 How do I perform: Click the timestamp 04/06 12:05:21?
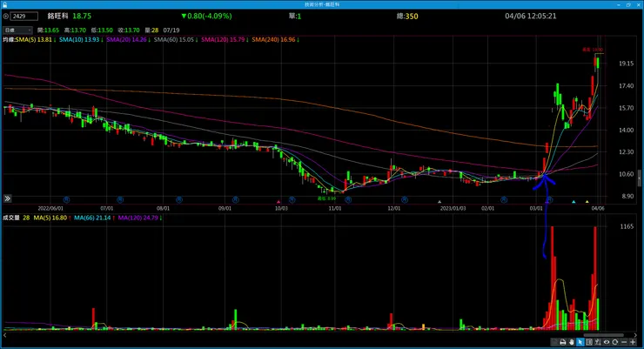pos(531,16)
